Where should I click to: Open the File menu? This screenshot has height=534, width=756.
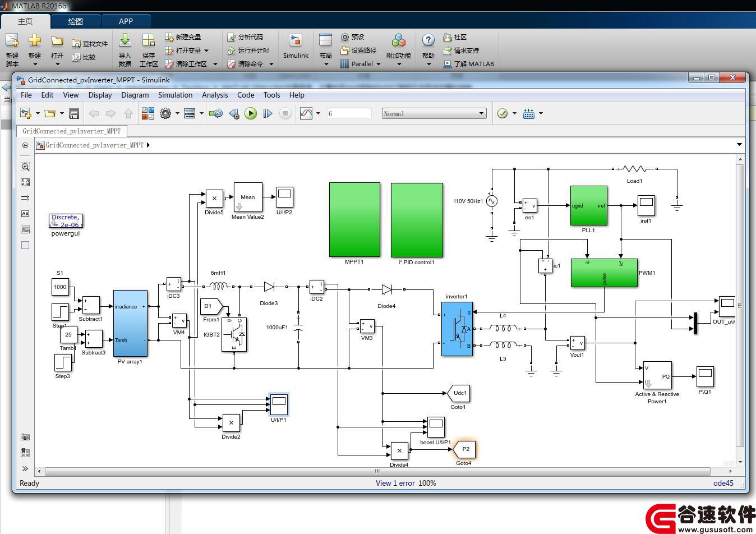click(26, 95)
